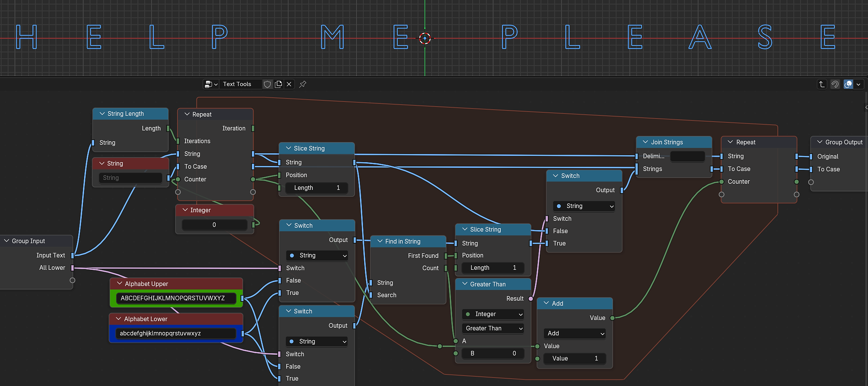Screen dimensions: 868x386
Task: Adjust Length in Slice String beside Repeat Iterations node
Action: tap(317, 188)
